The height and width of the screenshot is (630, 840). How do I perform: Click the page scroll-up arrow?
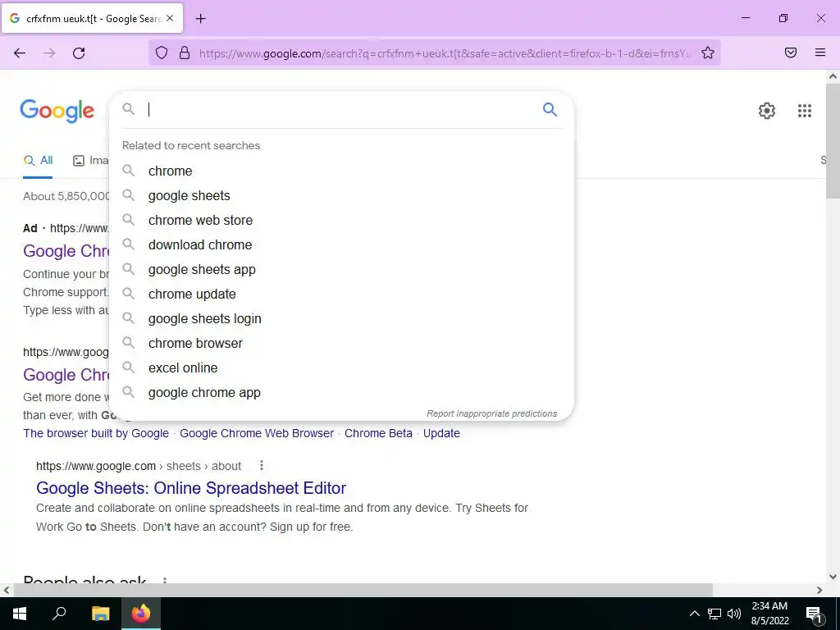point(833,76)
